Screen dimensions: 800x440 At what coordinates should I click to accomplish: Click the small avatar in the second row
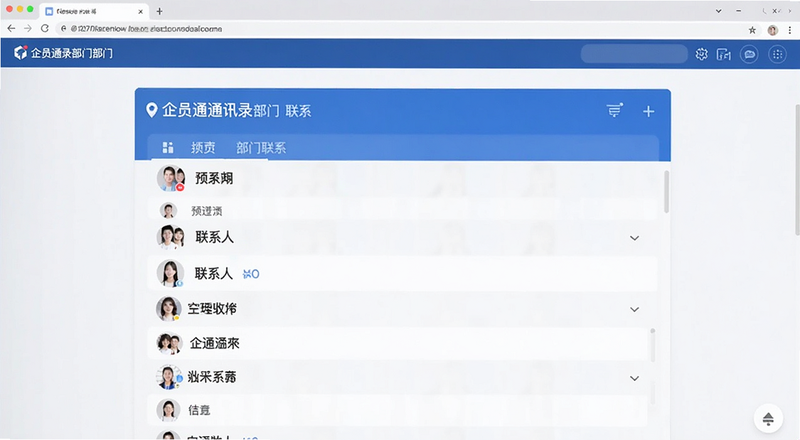[x=168, y=210]
